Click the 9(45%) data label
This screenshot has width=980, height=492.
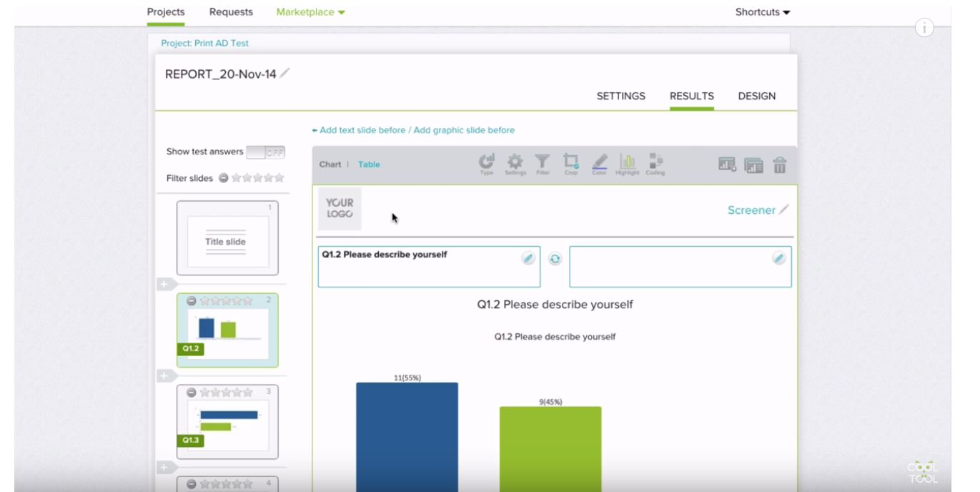point(550,402)
